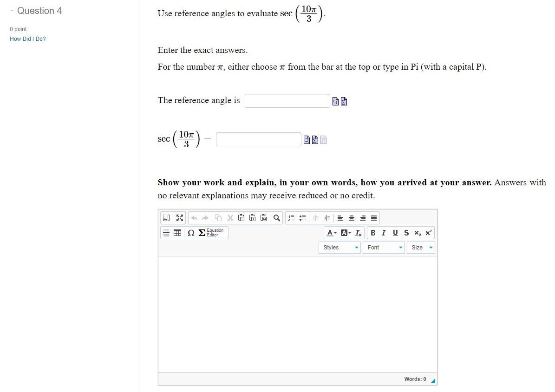Open the Size dropdown
Image resolution: width=555 pixels, height=392 pixels.
click(420, 247)
